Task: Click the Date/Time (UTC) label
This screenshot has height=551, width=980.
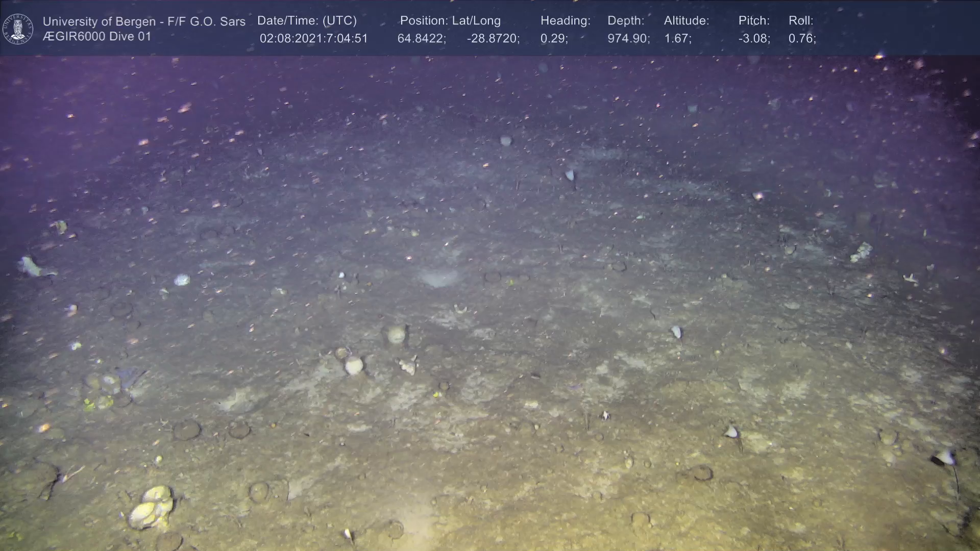Action: point(307,20)
